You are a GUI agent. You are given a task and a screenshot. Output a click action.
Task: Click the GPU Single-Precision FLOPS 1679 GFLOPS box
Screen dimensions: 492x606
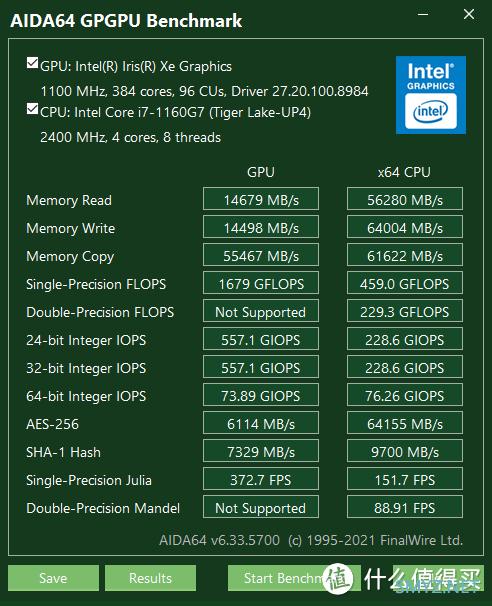pyautogui.click(x=261, y=283)
